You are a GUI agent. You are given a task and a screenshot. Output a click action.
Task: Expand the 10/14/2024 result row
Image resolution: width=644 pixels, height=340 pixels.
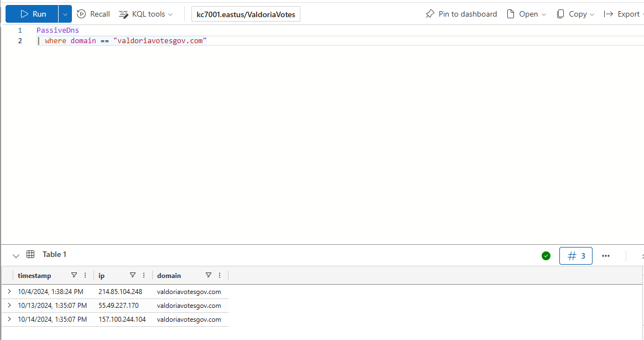pos(9,319)
